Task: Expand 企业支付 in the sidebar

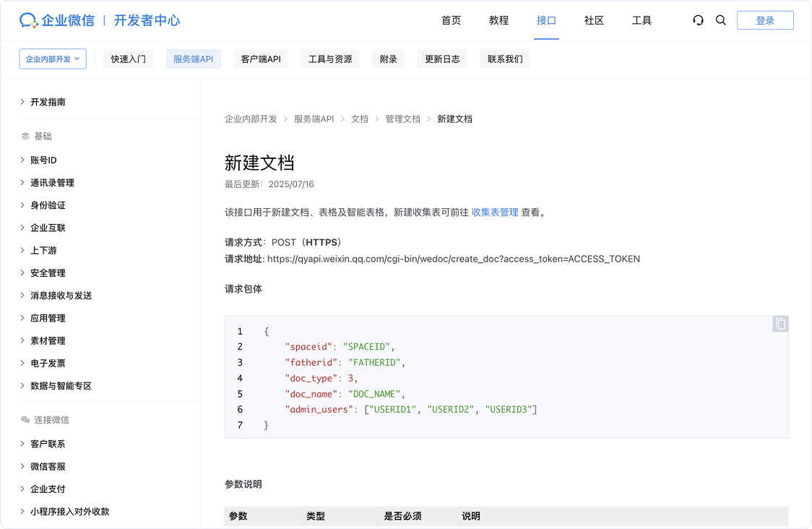Action: click(x=48, y=489)
